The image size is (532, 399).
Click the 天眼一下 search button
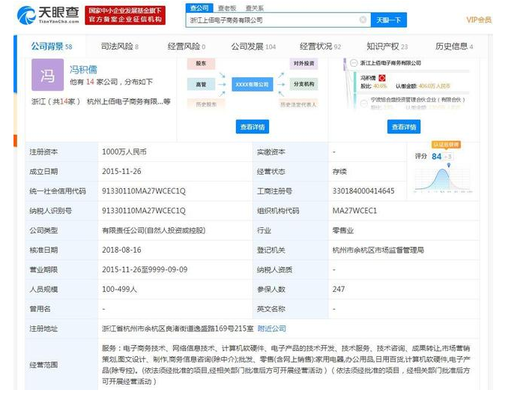point(388,20)
